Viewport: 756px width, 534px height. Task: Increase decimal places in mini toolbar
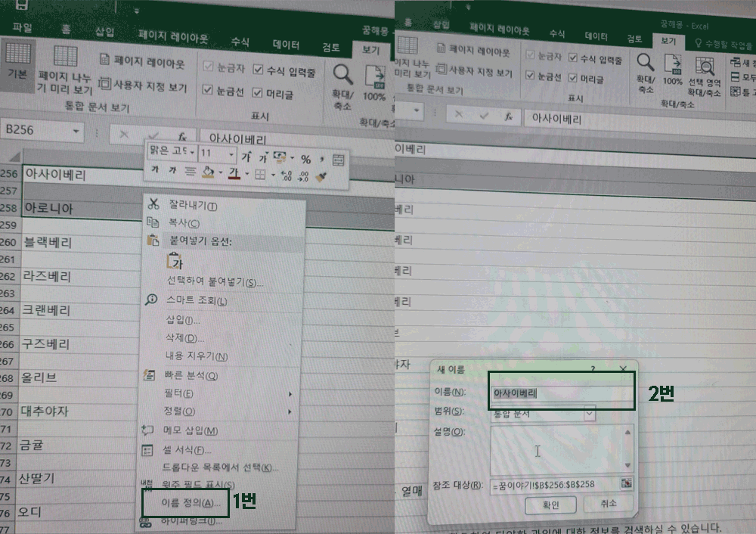point(287,176)
